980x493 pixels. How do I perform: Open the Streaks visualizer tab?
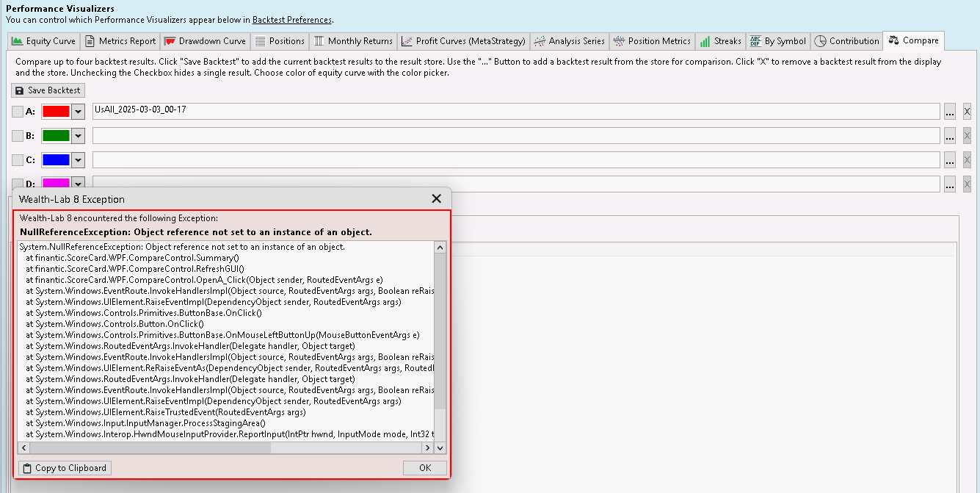pos(720,41)
